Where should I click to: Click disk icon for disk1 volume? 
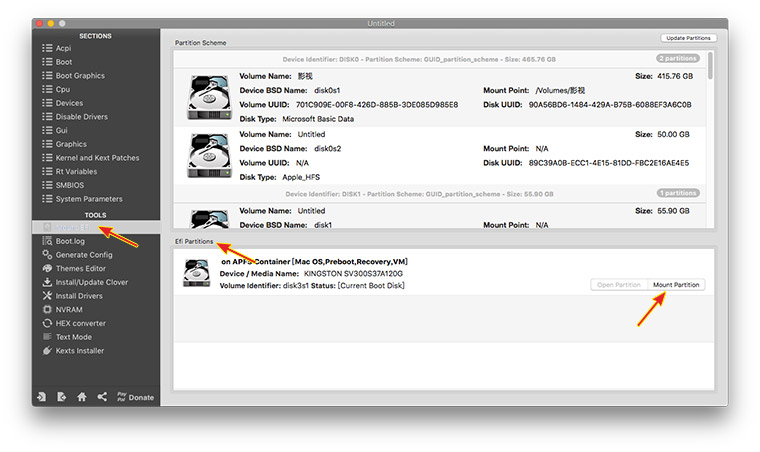pyautogui.click(x=209, y=218)
